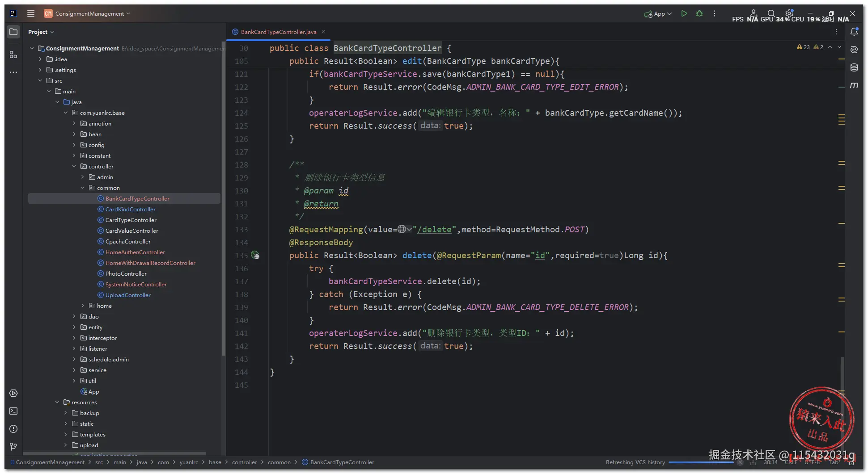The height and width of the screenshot is (474, 868).
Task: Click the 2 weak warnings indicator
Action: coord(818,47)
